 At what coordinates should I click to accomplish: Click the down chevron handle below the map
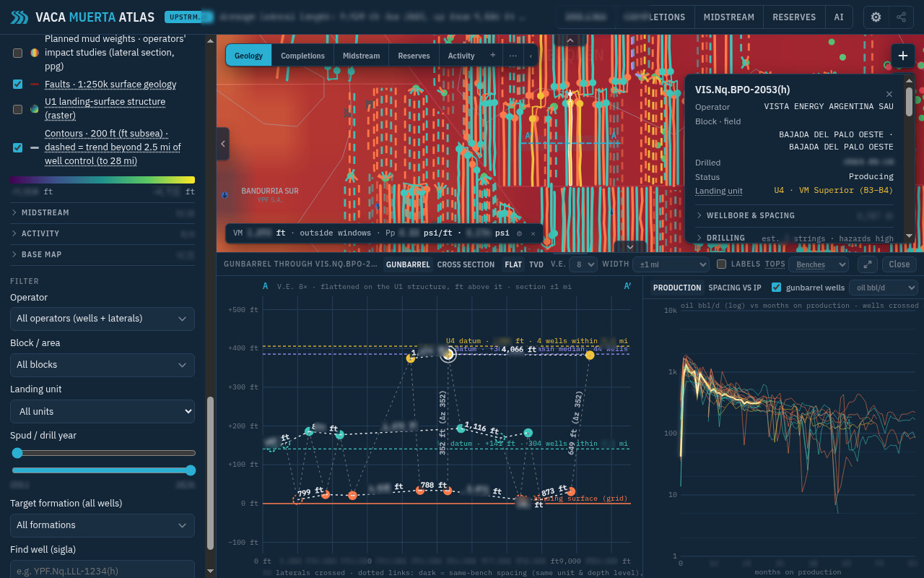(630, 247)
